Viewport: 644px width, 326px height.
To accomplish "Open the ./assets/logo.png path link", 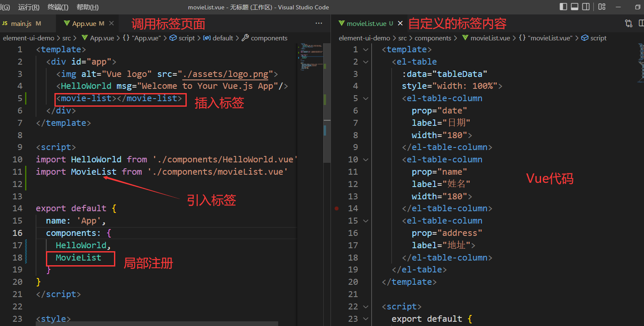I will [x=225, y=74].
